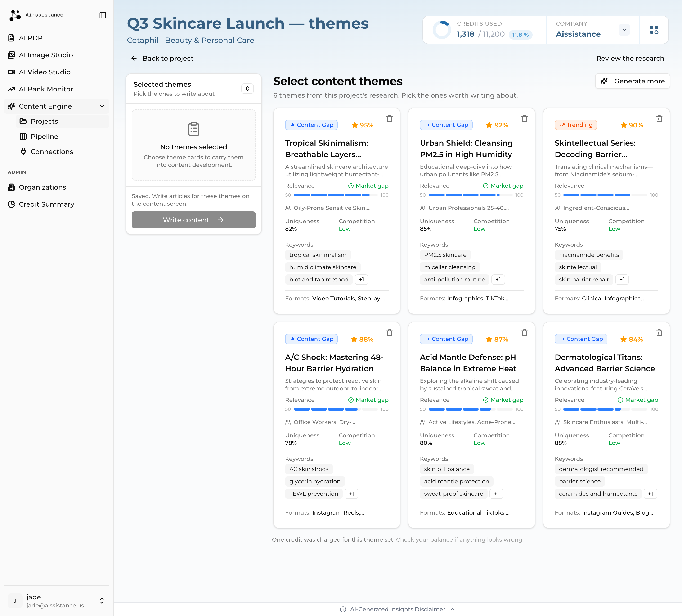Expand +1 keywords on Tropical Skinimalism
Screen dimensions: 682x616
(x=362, y=280)
